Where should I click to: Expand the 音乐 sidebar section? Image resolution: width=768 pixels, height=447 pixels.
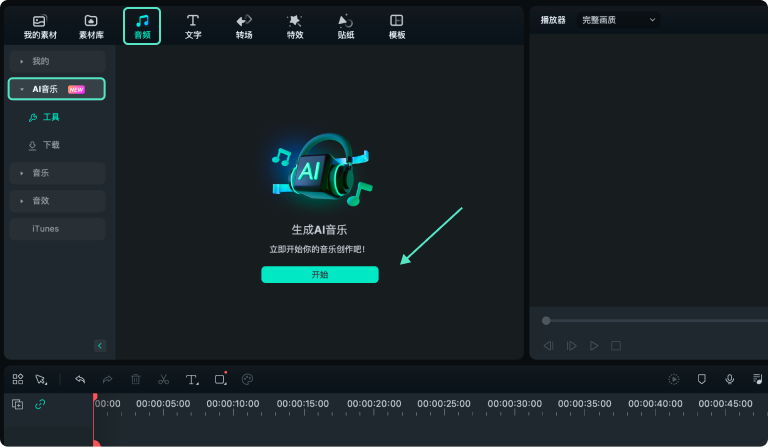point(57,173)
